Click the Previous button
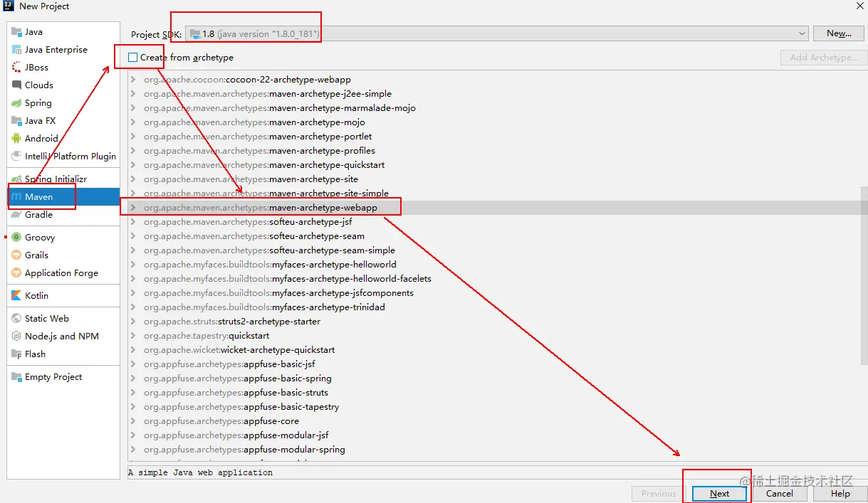This screenshot has width=868, height=503. [659, 494]
